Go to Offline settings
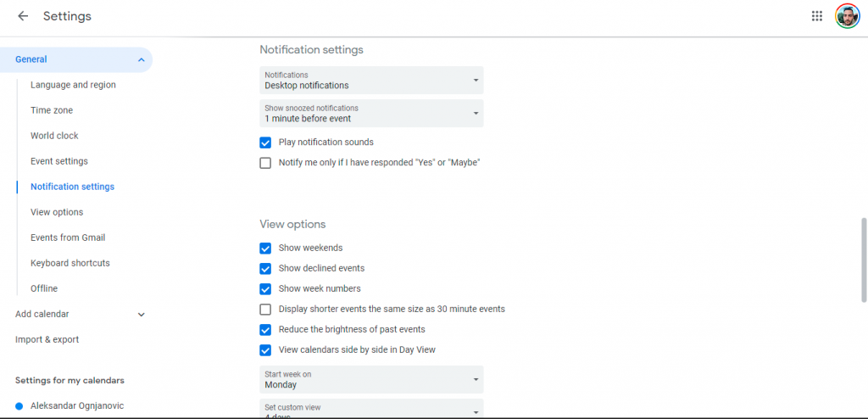This screenshot has width=868, height=419. (x=44, y=288)
